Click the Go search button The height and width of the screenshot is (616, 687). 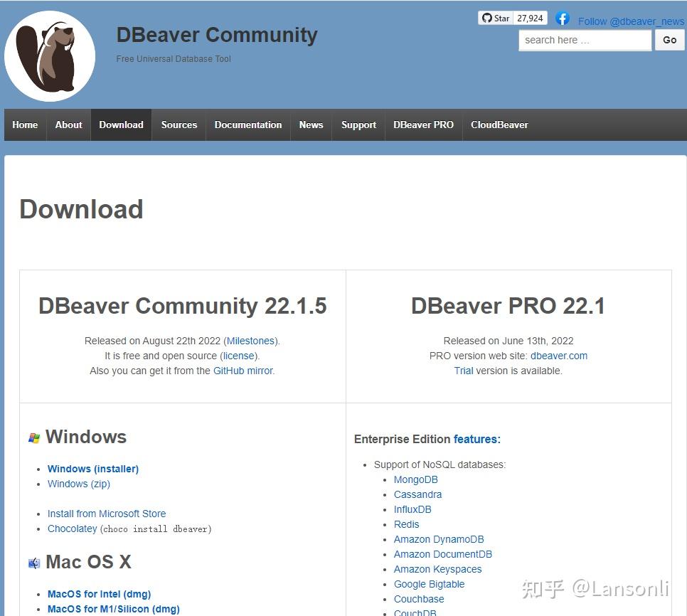669,40
